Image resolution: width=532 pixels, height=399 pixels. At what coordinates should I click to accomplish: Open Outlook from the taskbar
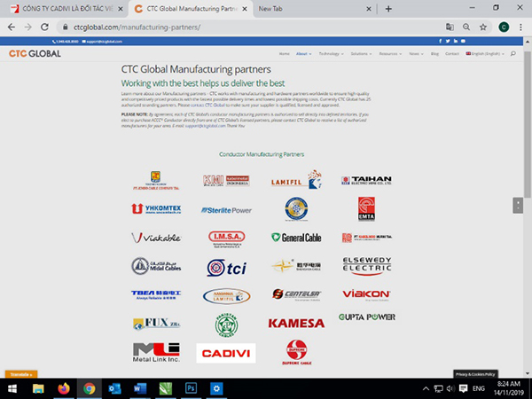[x=114, y=388]
